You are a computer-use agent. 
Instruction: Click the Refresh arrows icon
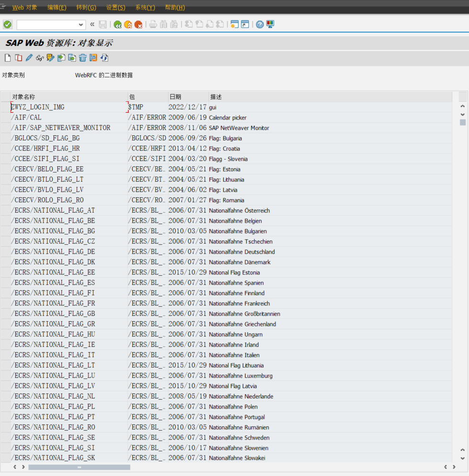[104, 58]
